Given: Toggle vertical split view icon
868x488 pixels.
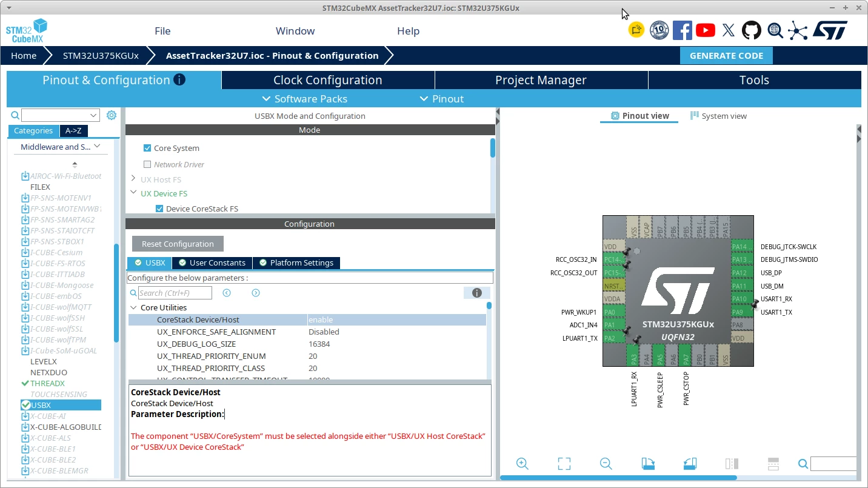Looking at the screenshot, I should click(732, 464).
